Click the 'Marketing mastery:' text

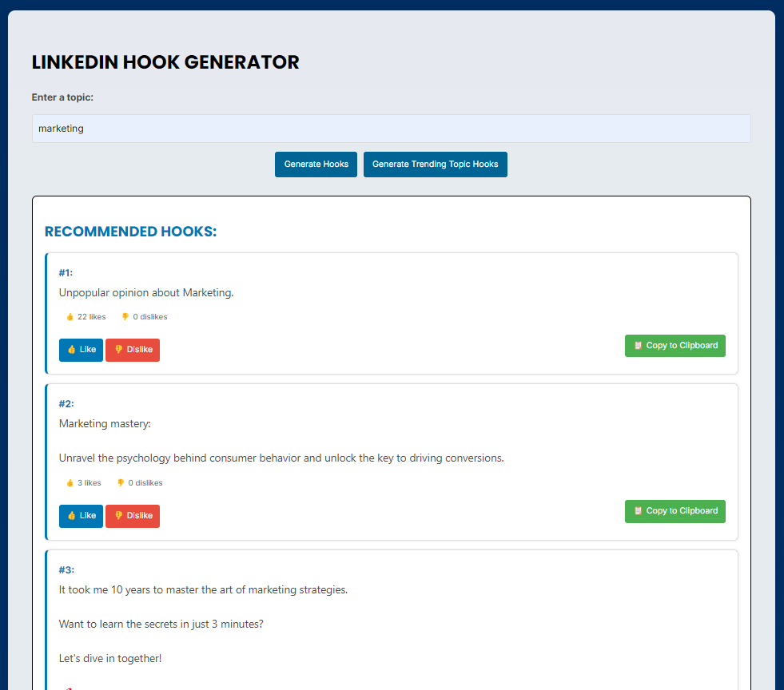105,424
